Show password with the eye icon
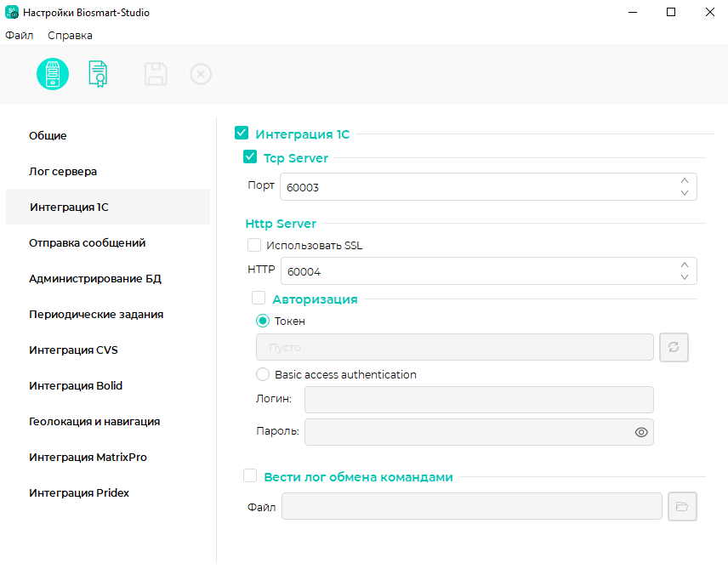728x569 pixels. tap(641, 432)
